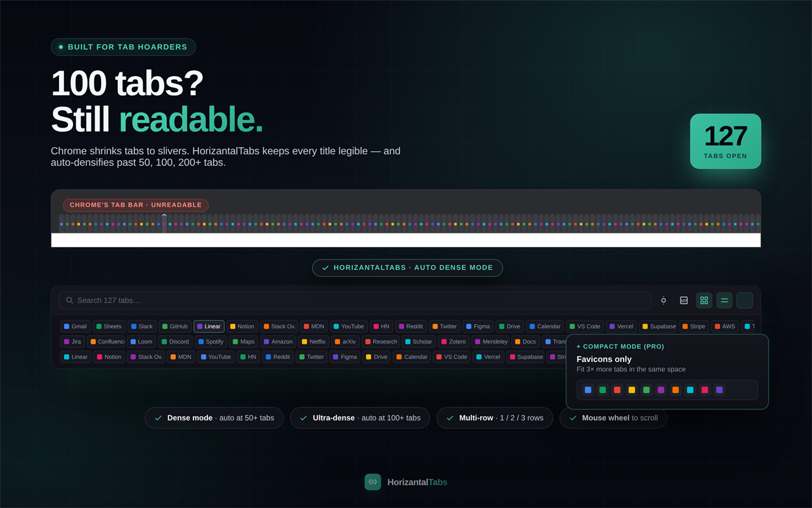Click the HorizantalTabs logo icon at the bottom
The image size is (812, 508).
click(x=373, y=482)
